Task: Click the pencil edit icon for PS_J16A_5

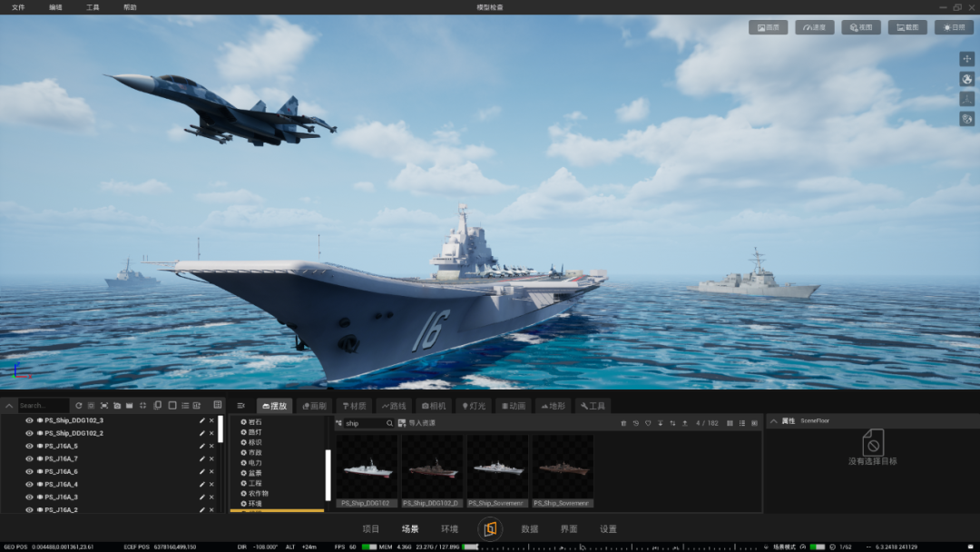Action: click(201, 447)
